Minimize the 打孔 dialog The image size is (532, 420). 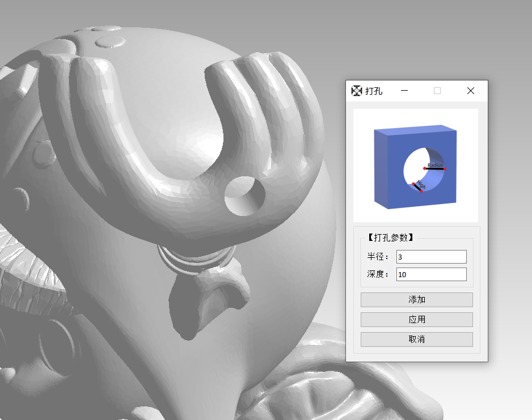[404, 91]
